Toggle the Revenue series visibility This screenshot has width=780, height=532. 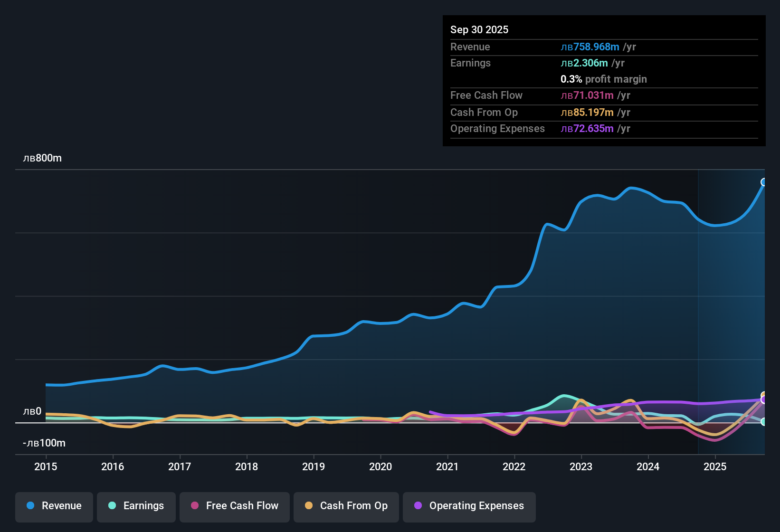coord(54,506)
